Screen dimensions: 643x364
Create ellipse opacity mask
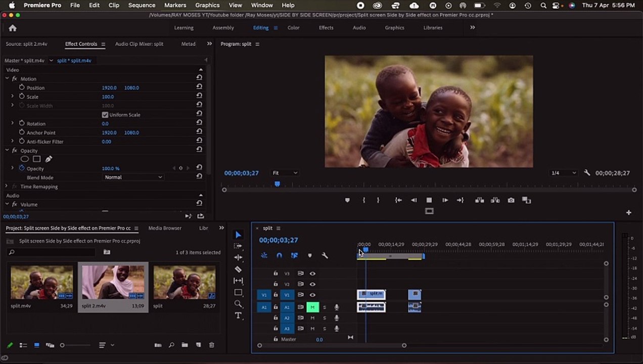(x=24, y=159)
